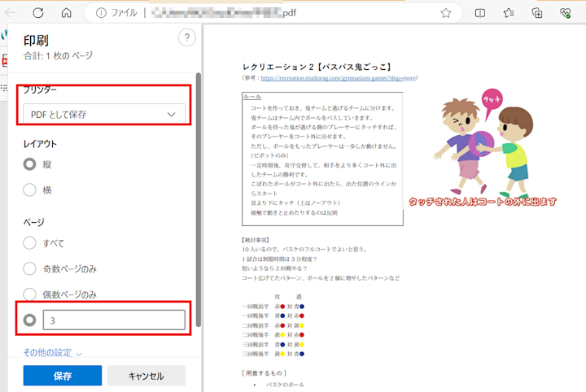Select すべて pages option
This screenshot has width=586, height=392.
(29, 242)
